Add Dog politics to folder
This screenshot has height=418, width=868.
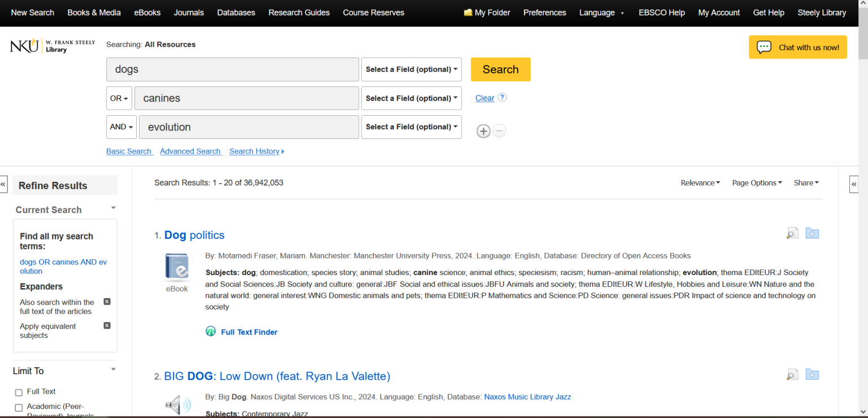coord(812,233)
